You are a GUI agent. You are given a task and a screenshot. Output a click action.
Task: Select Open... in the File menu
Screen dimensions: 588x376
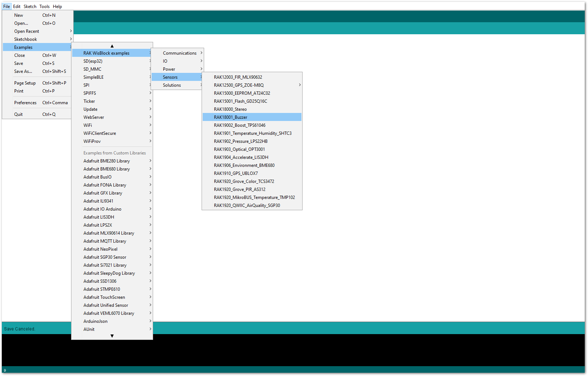click(x=37, y=23)
